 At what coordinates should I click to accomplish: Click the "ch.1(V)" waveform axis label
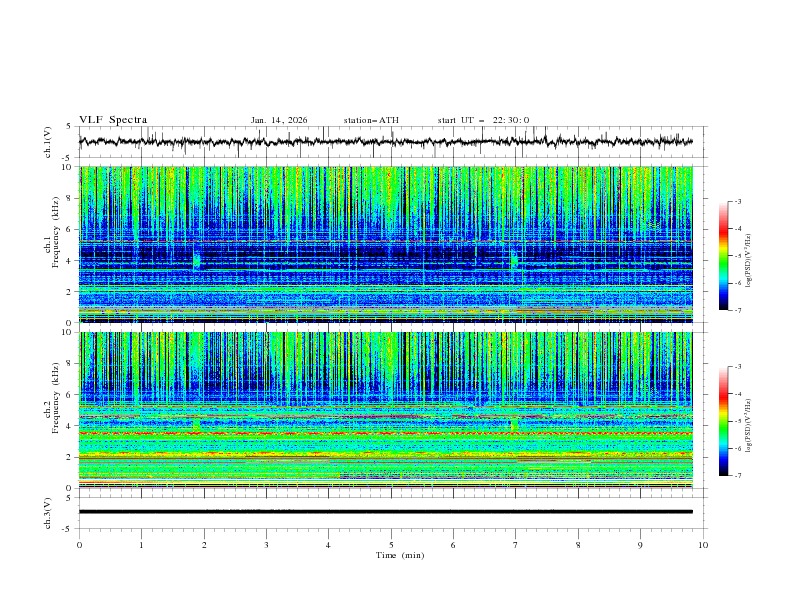pos(48,142)
